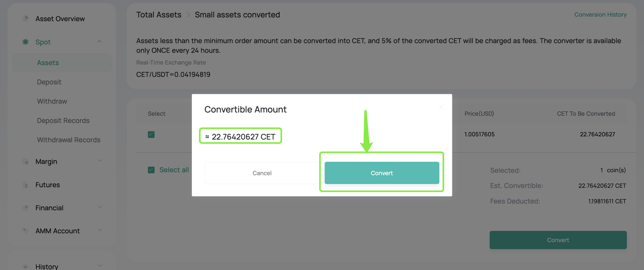Screen dimensions: 644x270
Task: Confirm with the dialog's Convert button
Action: [x=382, y=173]
